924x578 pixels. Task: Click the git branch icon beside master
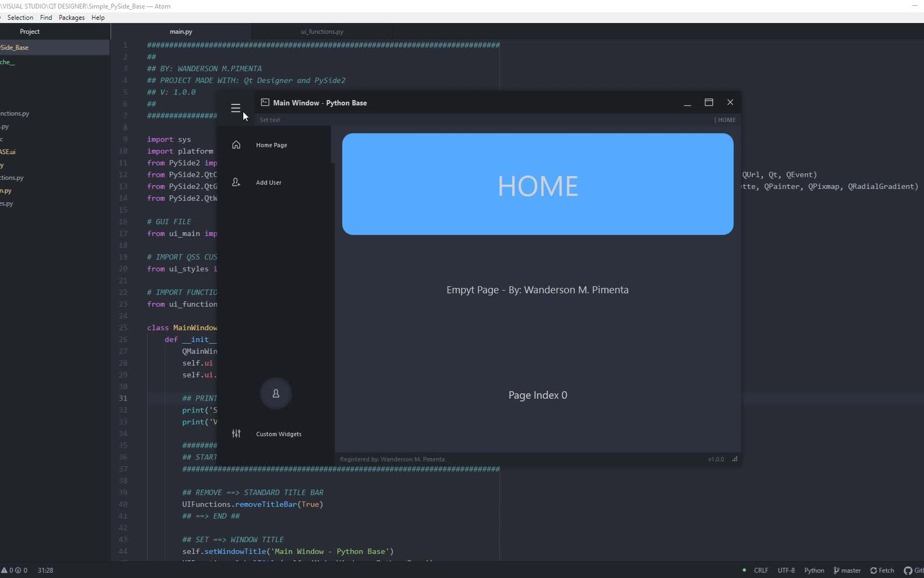pos(836,571)
